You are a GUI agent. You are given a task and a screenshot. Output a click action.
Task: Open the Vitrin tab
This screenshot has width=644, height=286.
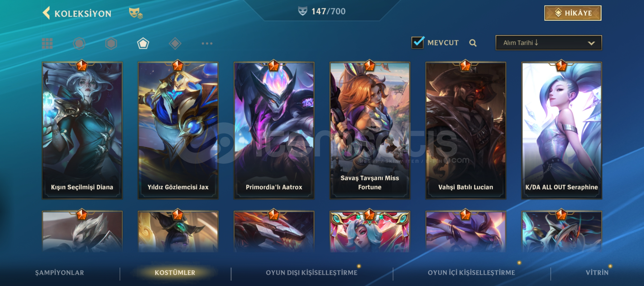tap(597, 272)
